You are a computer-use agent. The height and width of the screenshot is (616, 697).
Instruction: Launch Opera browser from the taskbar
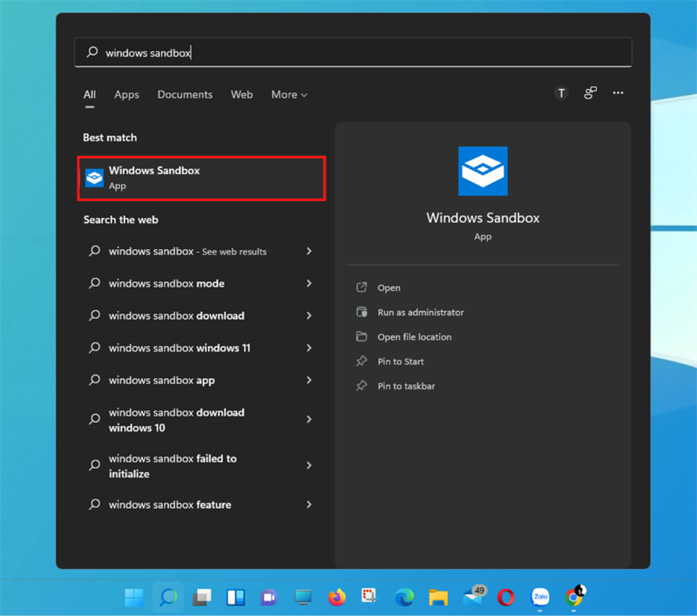[x=506, y=598]
